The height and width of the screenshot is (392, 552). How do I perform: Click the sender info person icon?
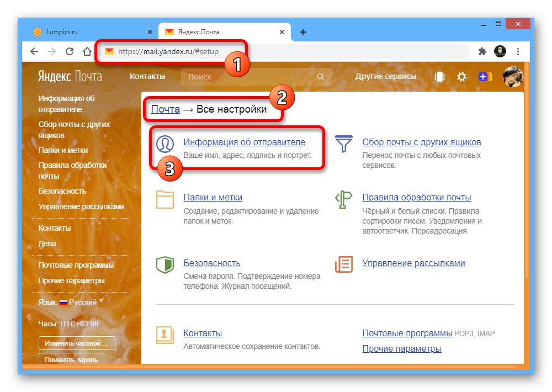(x=164, y=144)
